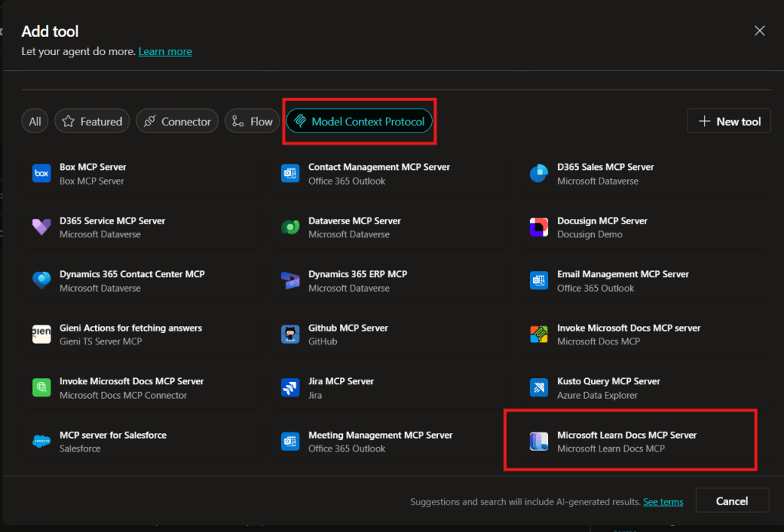Image resolution: width=784 pixels, height=532 pixels.
Task: Click the Box MCP Server icon
Action: coord(41,174)
